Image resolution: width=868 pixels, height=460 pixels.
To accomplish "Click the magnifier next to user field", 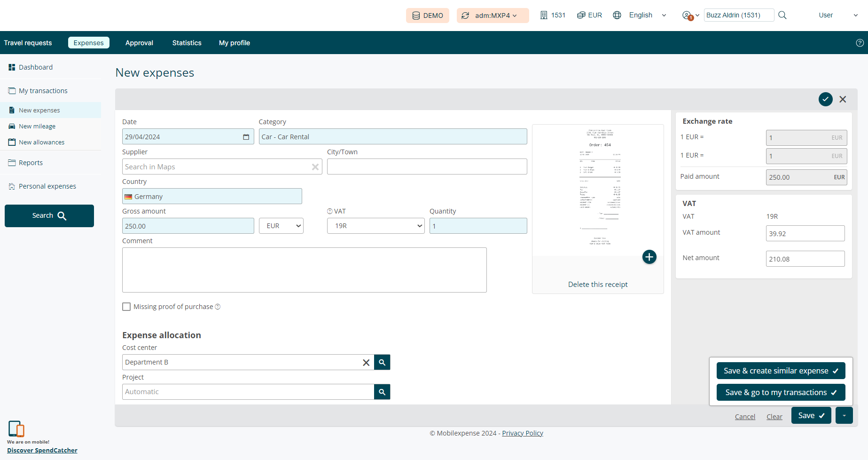I will coord(782,15).
